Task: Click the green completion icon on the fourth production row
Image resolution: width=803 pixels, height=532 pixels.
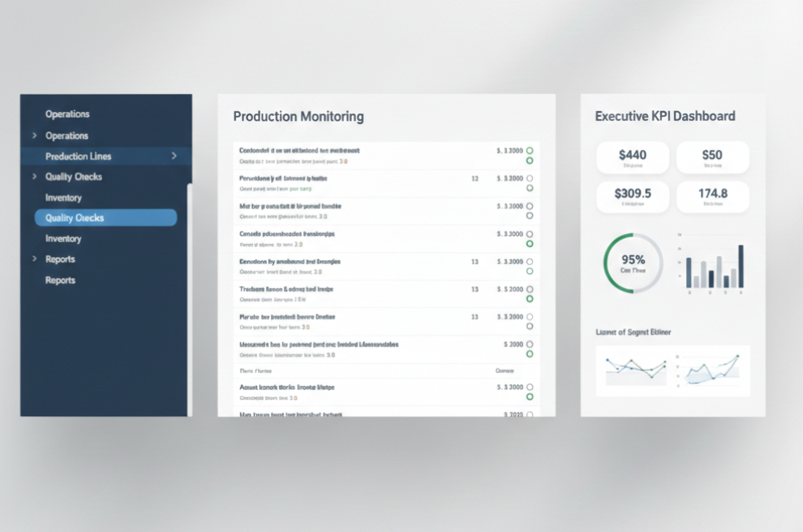Action: click(529, 242)
